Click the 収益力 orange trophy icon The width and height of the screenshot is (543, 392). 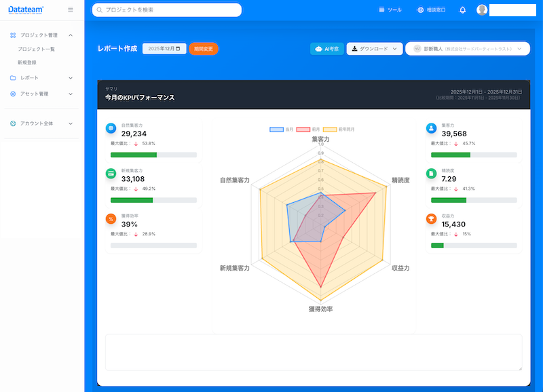coord(431,218)
